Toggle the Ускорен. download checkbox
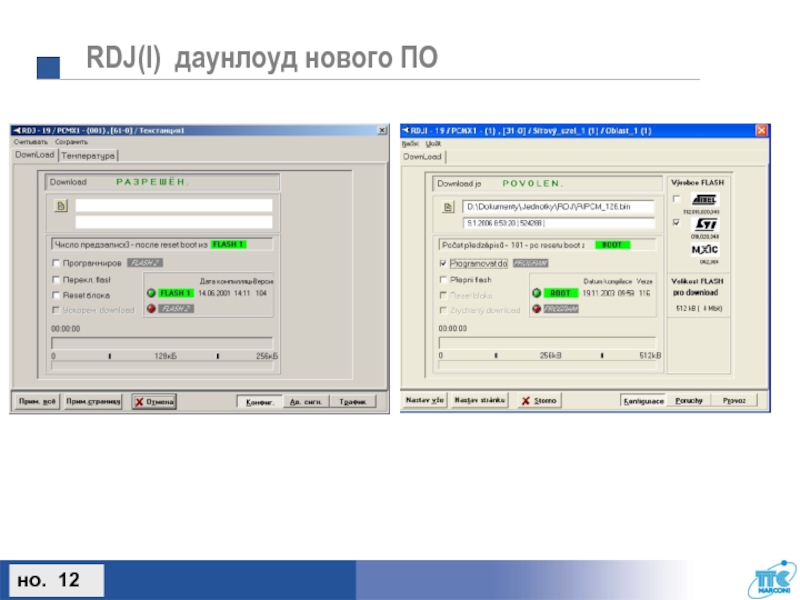 point(56,310)
